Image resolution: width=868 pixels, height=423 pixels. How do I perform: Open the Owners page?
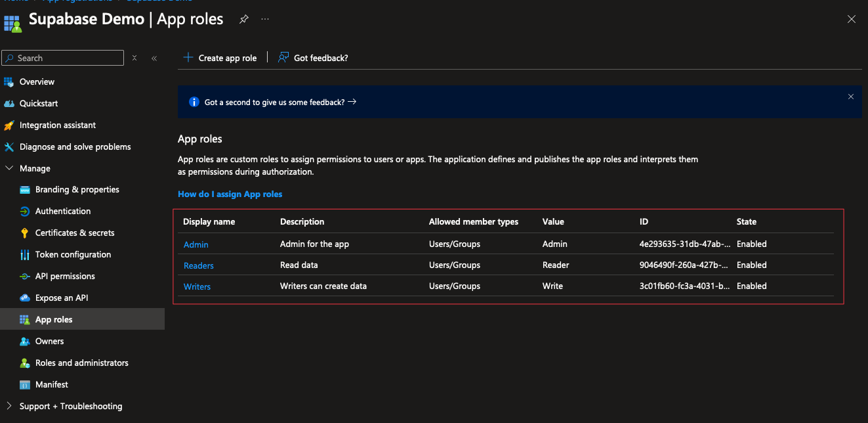50,342
